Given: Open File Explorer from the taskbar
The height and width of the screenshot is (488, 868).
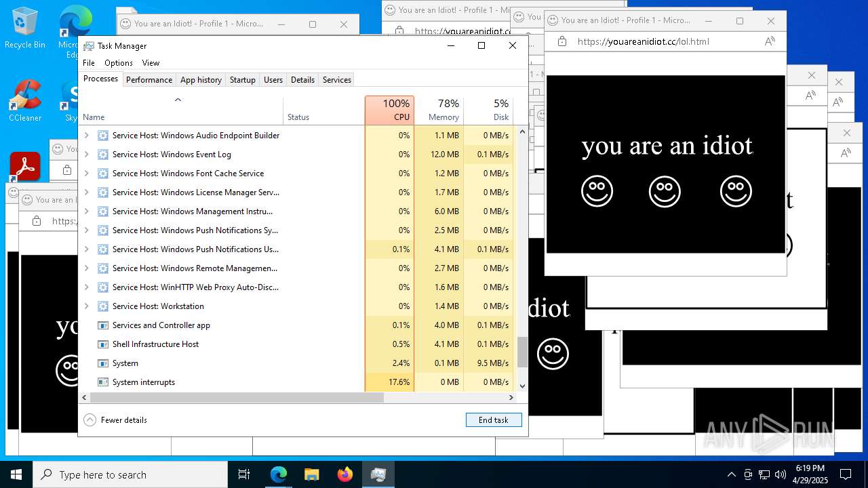Looking at the screenshot, I should [x=311, y=474].
